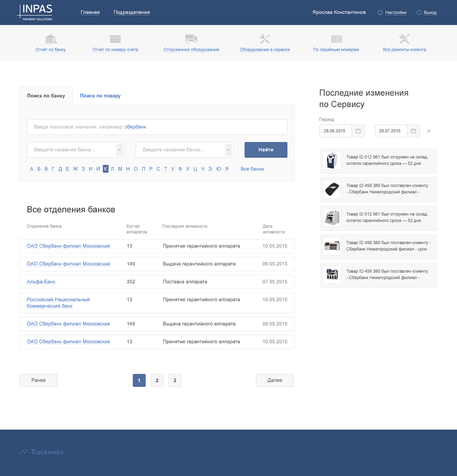Click the equipment in service tools icon
This screenshot has height=476, width=457.
click(x=265, y=39)
